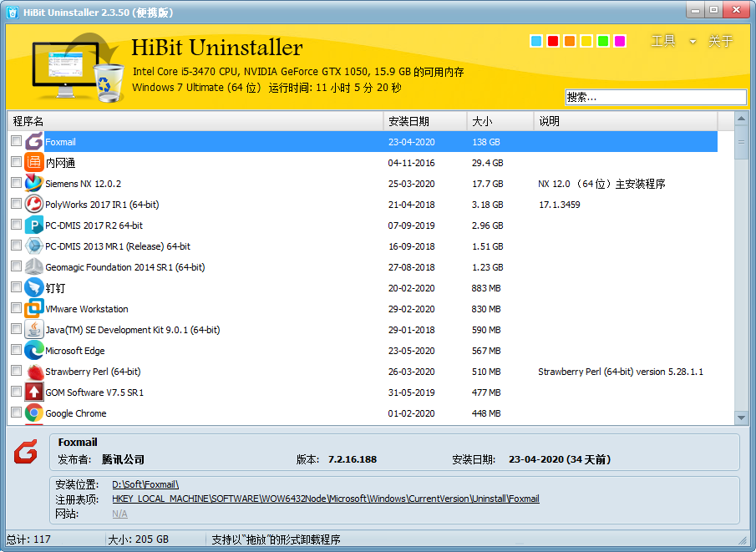Image resolution: width=756 pixels, height=552 pixels.
Task: Click the Google Chrome icon
Action: 34,413
